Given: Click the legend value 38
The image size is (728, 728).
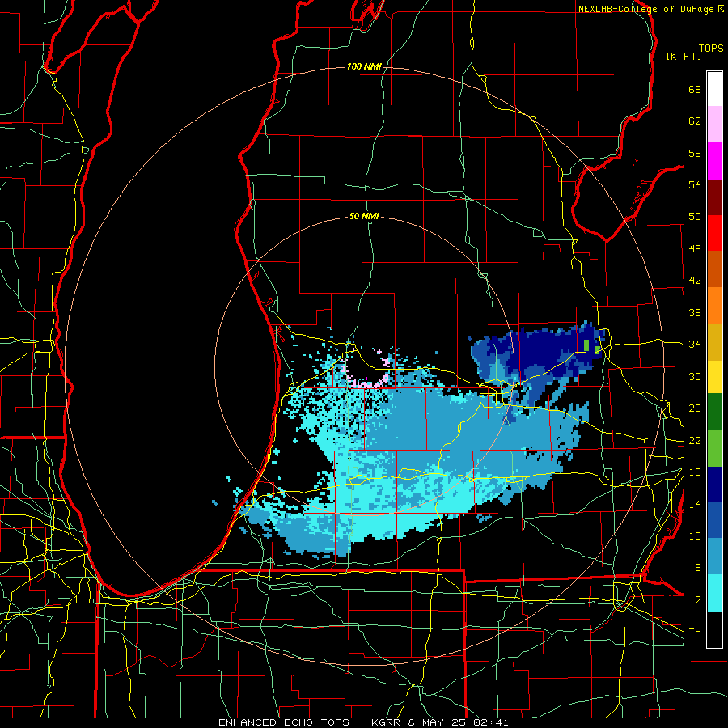Looking at the screenshot, I should pos(695,312).
